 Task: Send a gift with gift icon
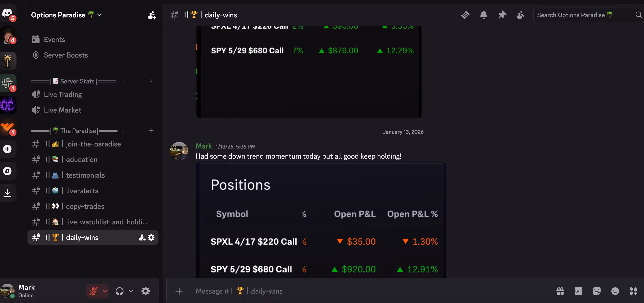[x=560, y=291]
